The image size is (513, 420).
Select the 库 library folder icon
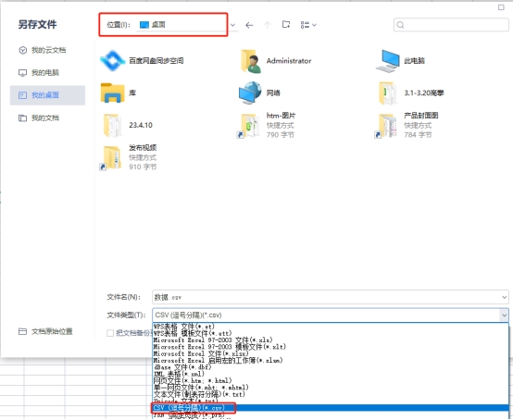(113, 93)
